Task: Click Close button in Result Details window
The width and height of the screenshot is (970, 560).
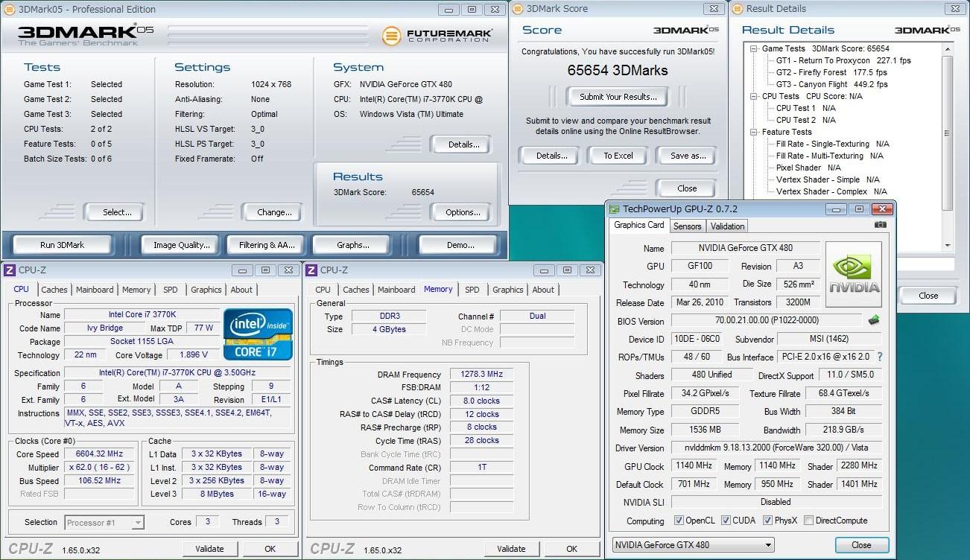Action: click(x=928, y=296)
